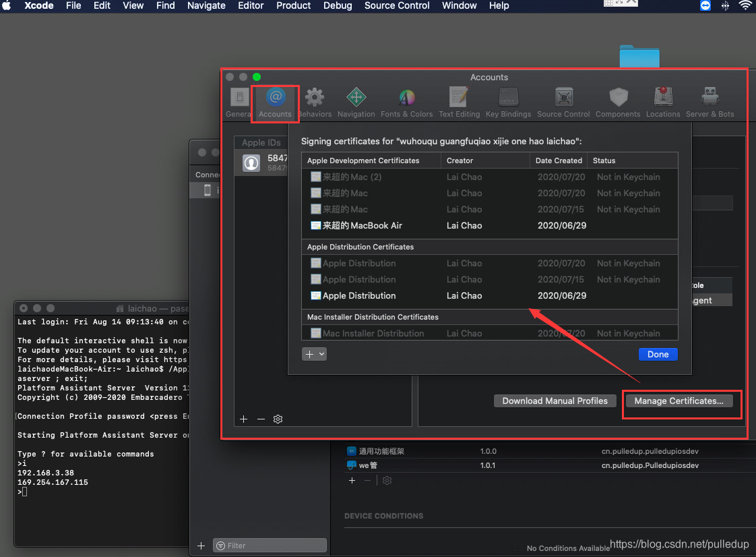Add a new account with the plus button
The width and height of the screenshot is (756, 557).
pyautogui.click(x=243, y=419)
